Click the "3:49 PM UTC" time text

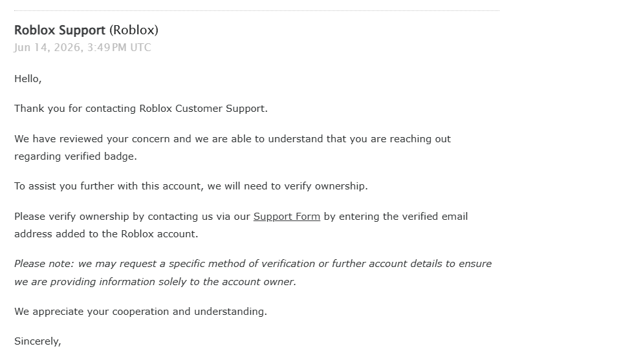tap(119, 47)
